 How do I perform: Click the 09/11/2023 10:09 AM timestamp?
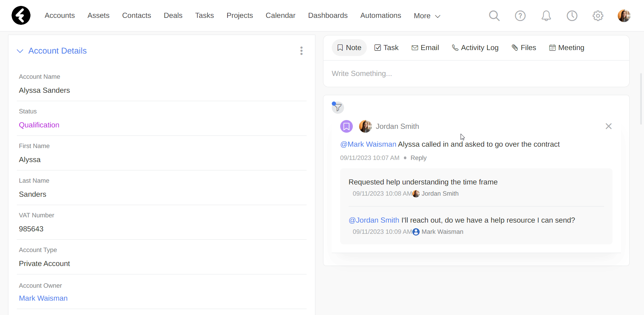pyautogui.click(x=382, y=232)
